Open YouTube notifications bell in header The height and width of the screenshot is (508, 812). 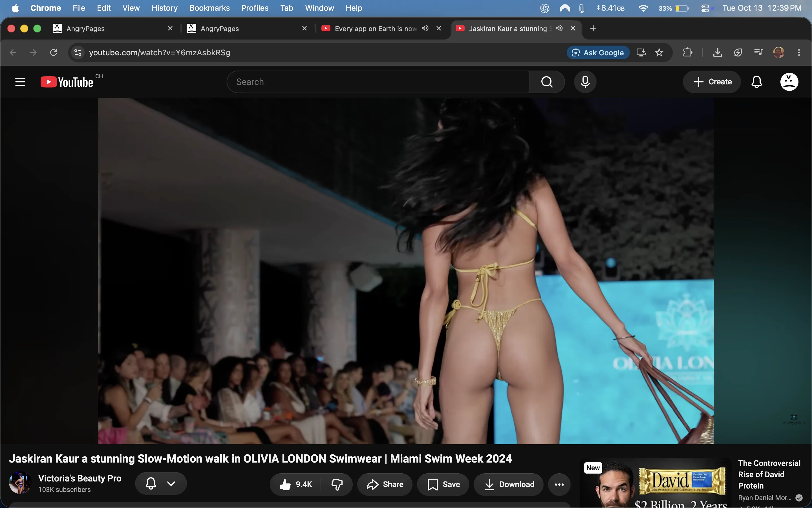757,82
